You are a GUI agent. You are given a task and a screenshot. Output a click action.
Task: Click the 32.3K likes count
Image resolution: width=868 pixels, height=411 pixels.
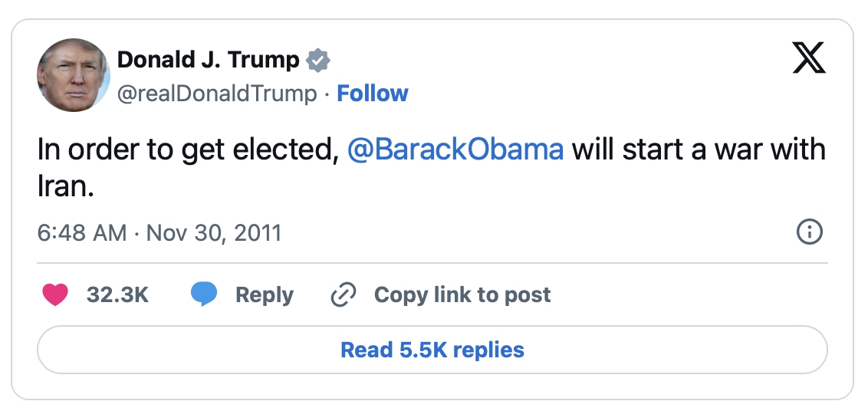[x=117, y=294]
